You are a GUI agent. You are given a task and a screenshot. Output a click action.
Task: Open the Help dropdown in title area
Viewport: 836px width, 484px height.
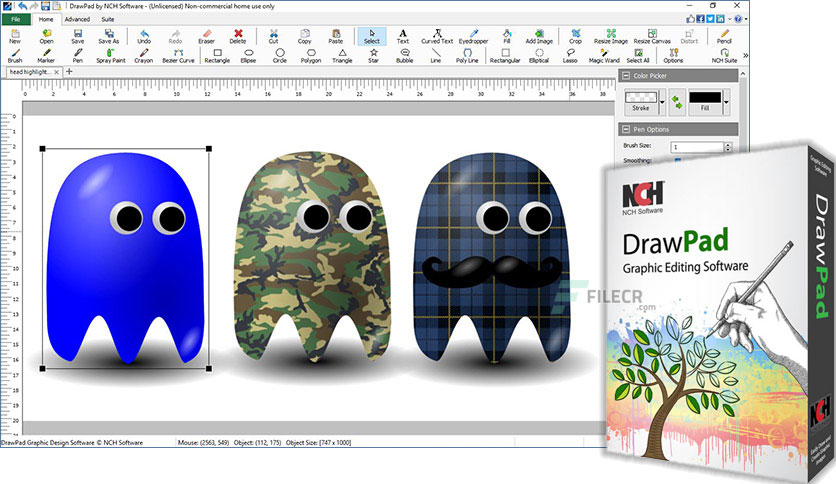[745, 19]
